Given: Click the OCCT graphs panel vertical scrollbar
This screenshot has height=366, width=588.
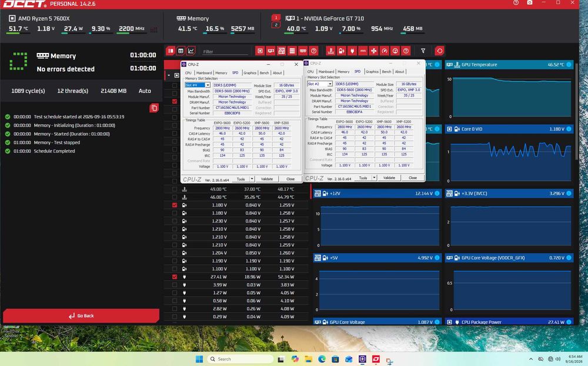Looking at the screenshot, I should 576,112.
